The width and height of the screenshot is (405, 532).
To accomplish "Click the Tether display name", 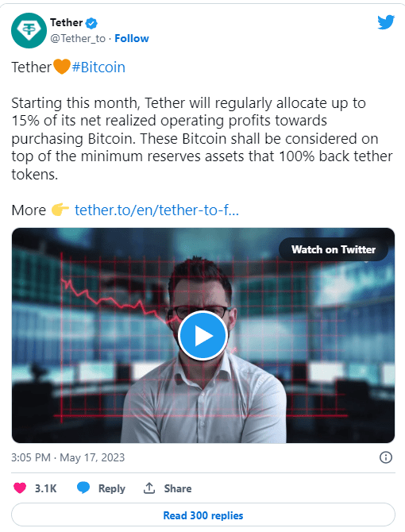I will pyautogui.click(x=67, y=23).
